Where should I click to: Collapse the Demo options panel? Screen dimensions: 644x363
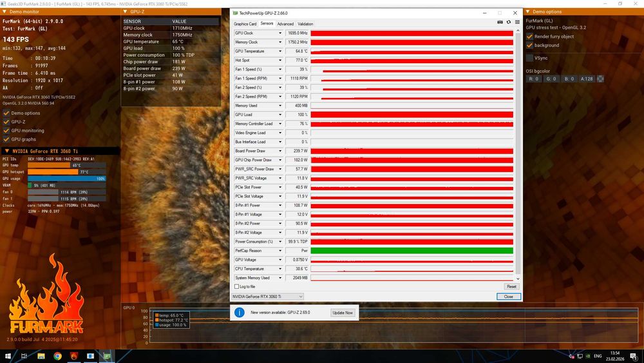click(528, 12)
